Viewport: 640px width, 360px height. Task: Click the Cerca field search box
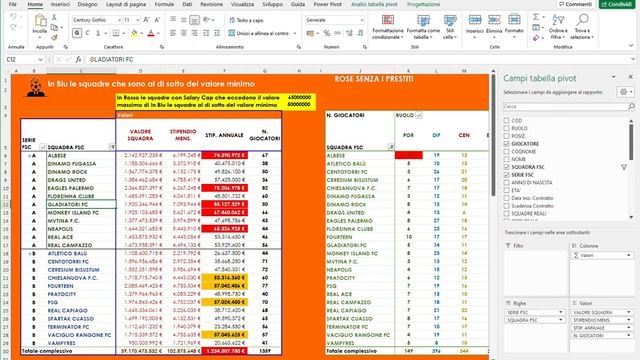tap(569, 107)
